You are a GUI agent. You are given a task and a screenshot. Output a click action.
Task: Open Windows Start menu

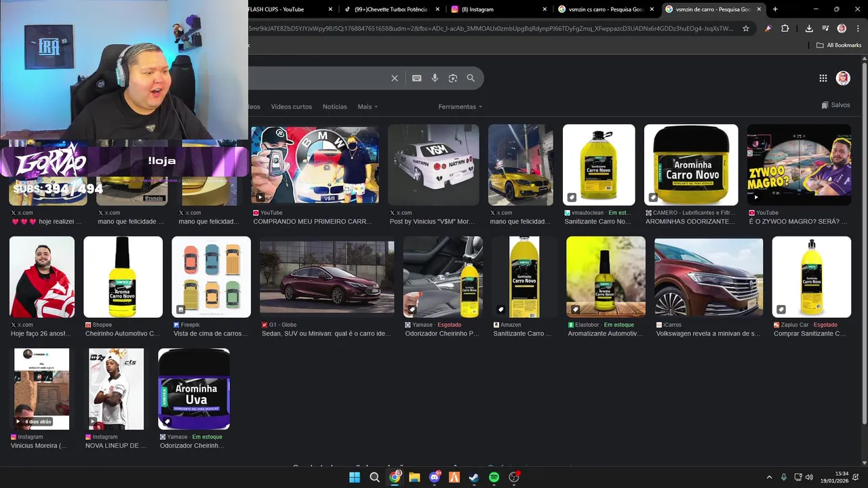pyautogui.click(x=355, y=477)
